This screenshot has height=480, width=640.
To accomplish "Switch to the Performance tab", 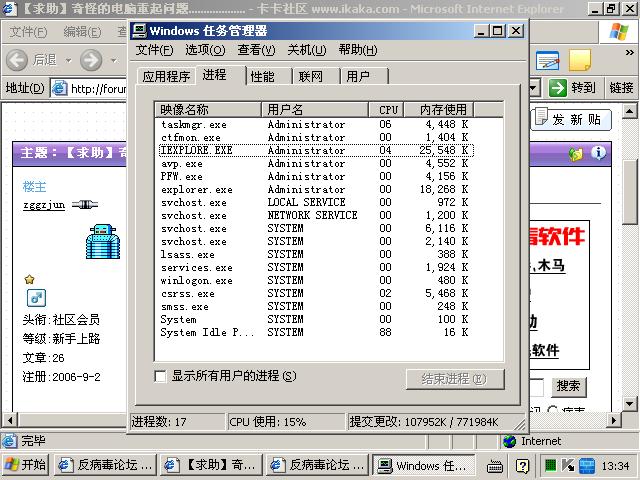I will point(269,76).
